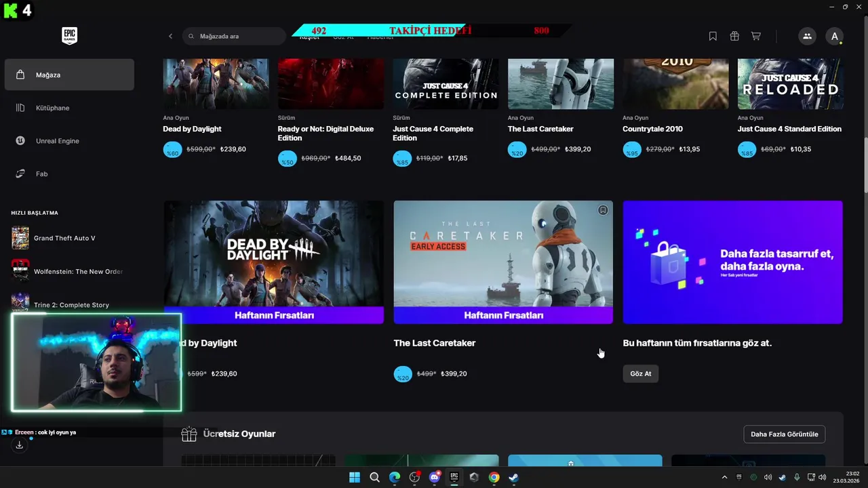
Task: Launch Grand Theft Auto V from quick launch
Action: pos(64,238)
